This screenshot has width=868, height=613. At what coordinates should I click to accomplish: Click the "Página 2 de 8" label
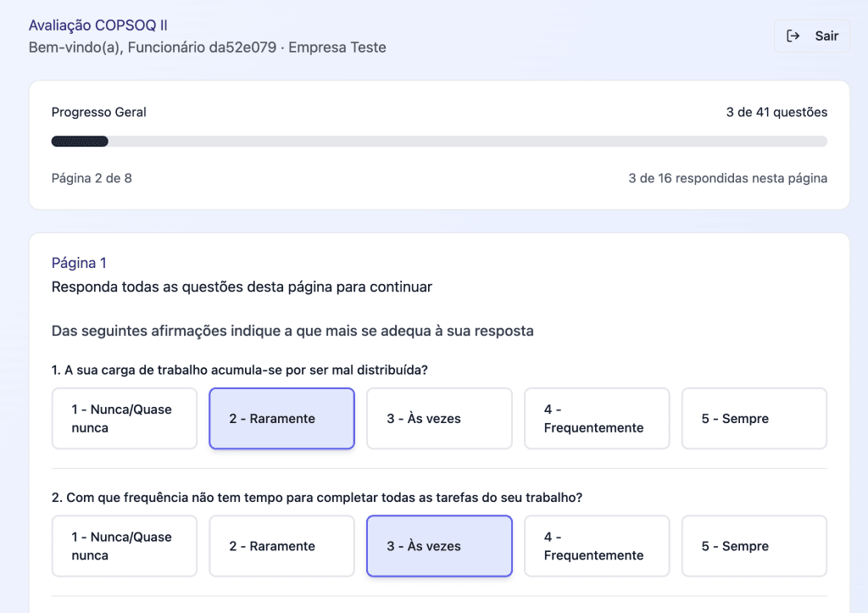point(91,178)
